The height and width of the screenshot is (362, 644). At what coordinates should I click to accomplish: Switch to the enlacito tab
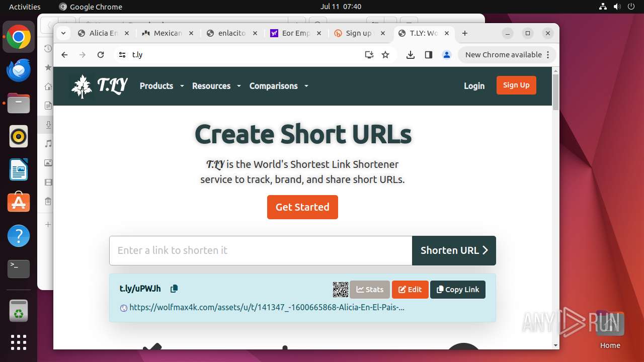click(x=232, y=33)
